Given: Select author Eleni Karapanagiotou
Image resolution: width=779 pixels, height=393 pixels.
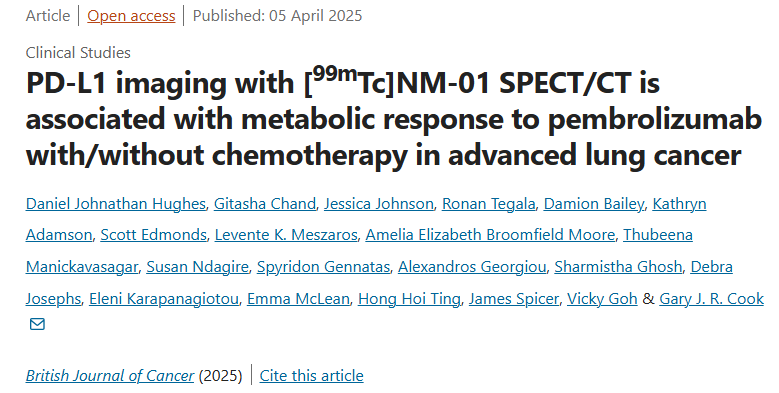Looking at the screenshot, I should pos(164,299).
